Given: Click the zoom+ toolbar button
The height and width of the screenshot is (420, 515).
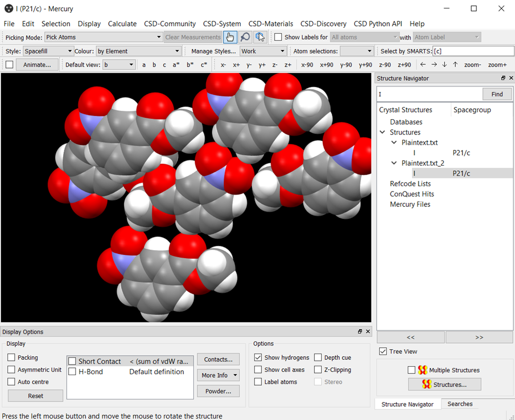Looking at the screenshot, I should pyautogui.click(x=497, y=64).
